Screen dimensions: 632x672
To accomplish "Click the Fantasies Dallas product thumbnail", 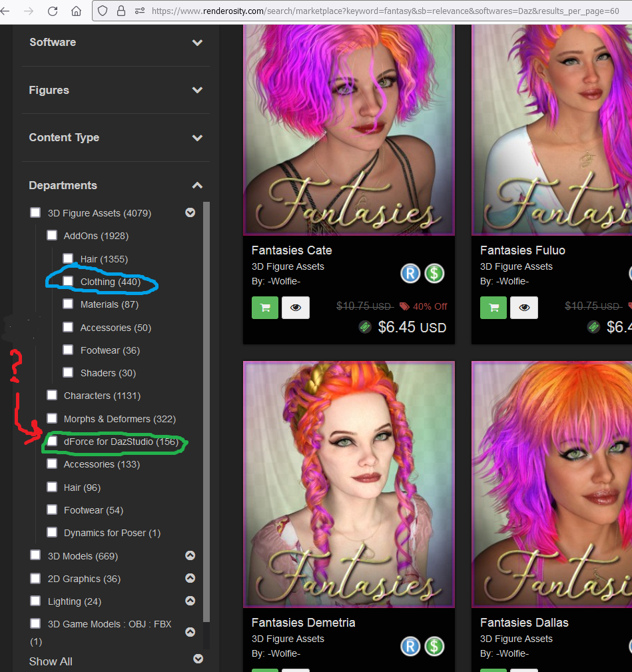I will pos(552,484).
